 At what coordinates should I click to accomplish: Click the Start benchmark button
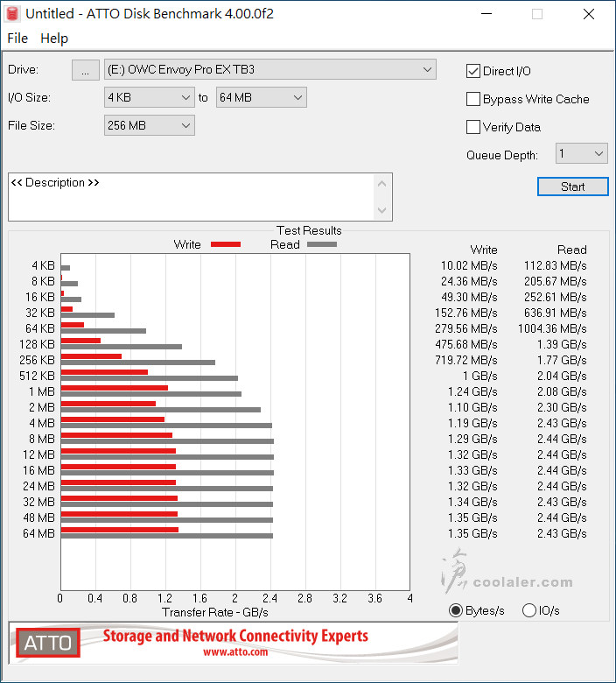tap(573, 187)
